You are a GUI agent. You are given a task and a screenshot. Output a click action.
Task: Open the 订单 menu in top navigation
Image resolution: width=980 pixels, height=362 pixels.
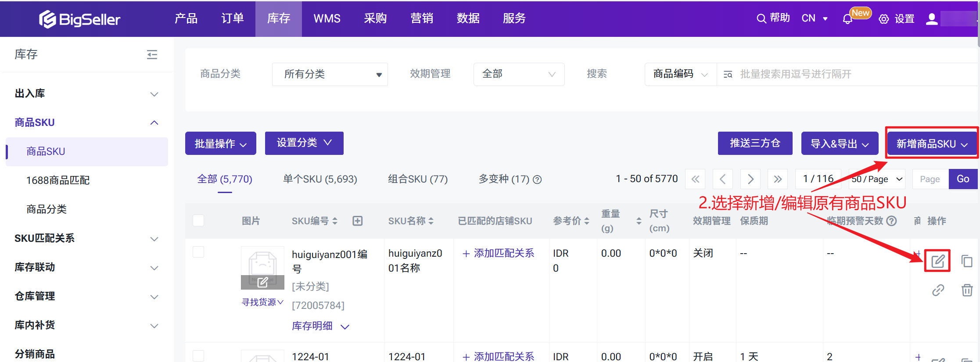(232, 18)
